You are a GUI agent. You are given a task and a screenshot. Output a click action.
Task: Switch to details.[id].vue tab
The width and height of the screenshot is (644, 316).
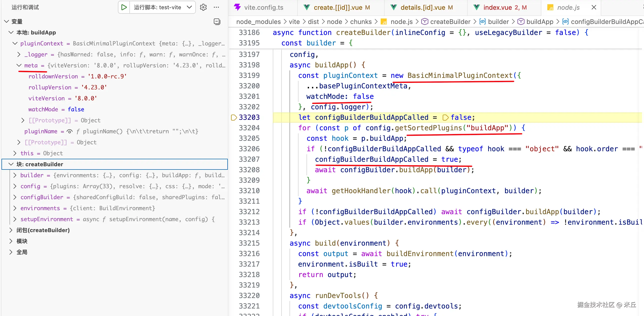[x=422, y=7]
